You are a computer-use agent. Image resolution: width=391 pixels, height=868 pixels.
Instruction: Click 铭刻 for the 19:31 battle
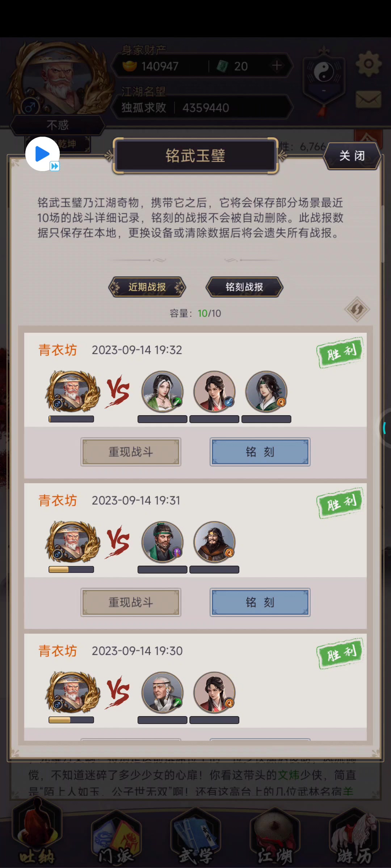(260, 603)
